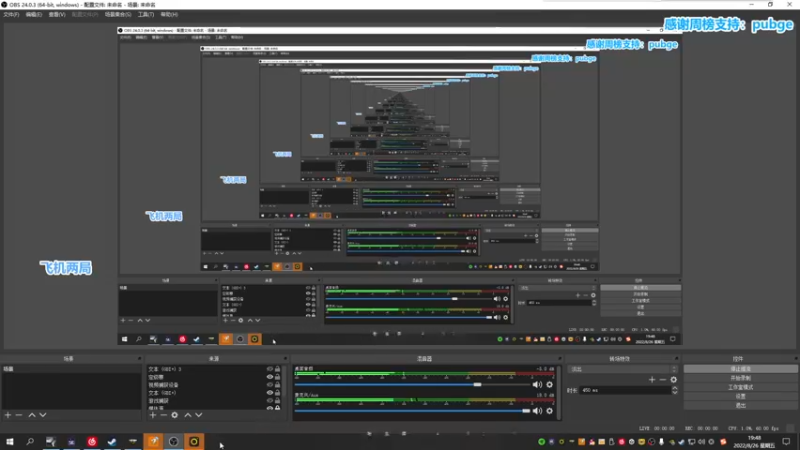Open 设置 from the Controls panel

pos(740,396)
